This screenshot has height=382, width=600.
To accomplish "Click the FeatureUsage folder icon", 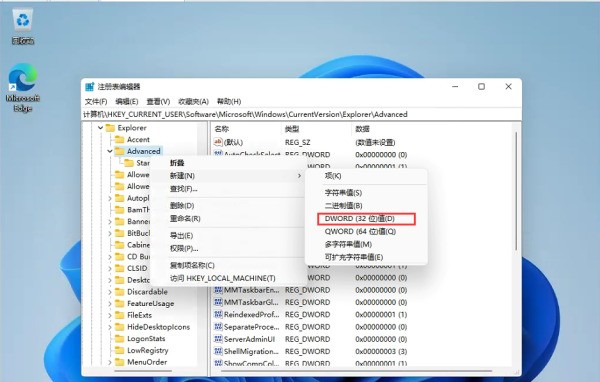I will (x=120, y=304).
